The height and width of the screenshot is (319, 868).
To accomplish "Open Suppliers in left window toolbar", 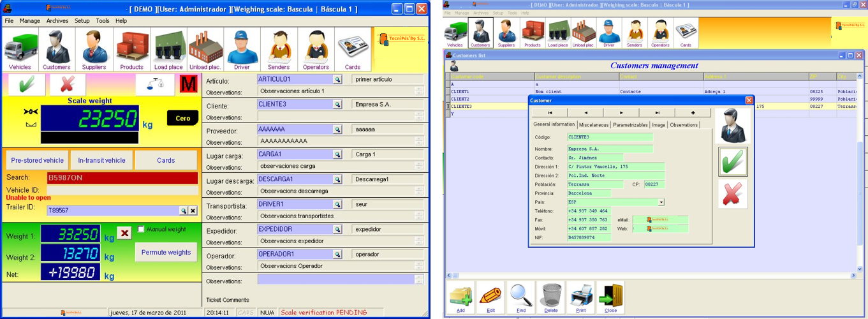I will [94, 50].
